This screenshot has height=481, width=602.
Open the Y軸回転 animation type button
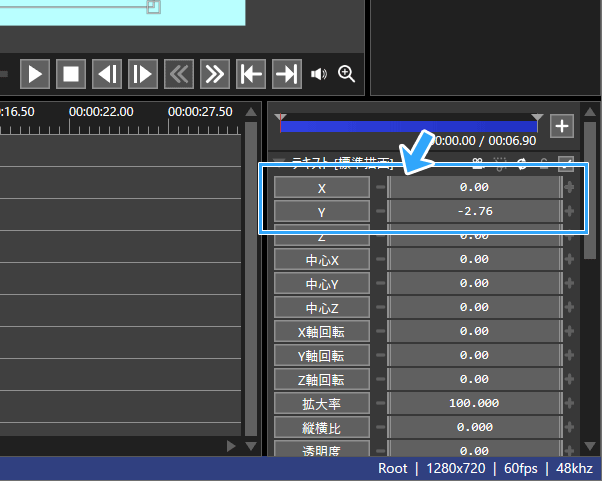[322, 355]
